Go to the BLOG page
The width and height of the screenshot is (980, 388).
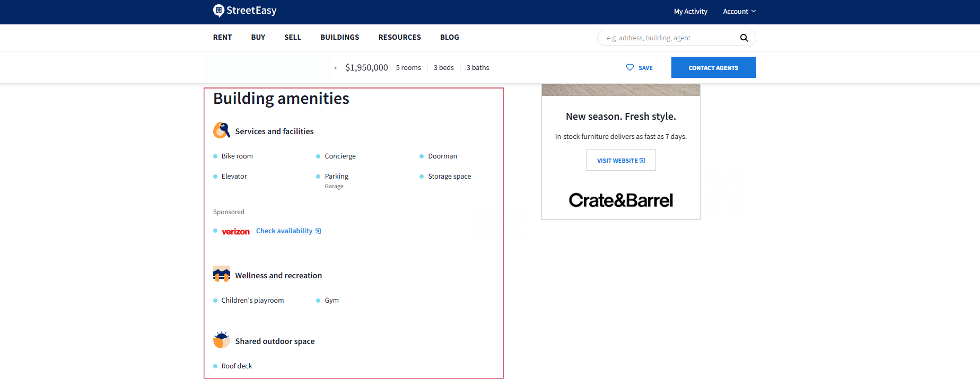click(450, 37)
